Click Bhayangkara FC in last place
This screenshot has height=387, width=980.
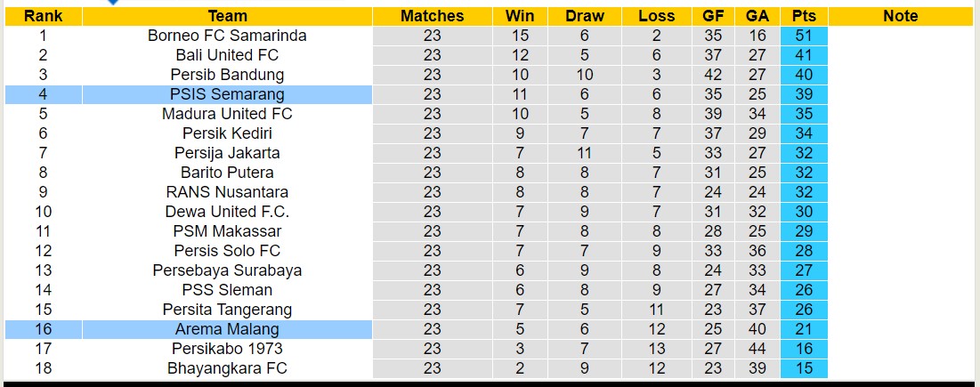(x=227, y=368)
